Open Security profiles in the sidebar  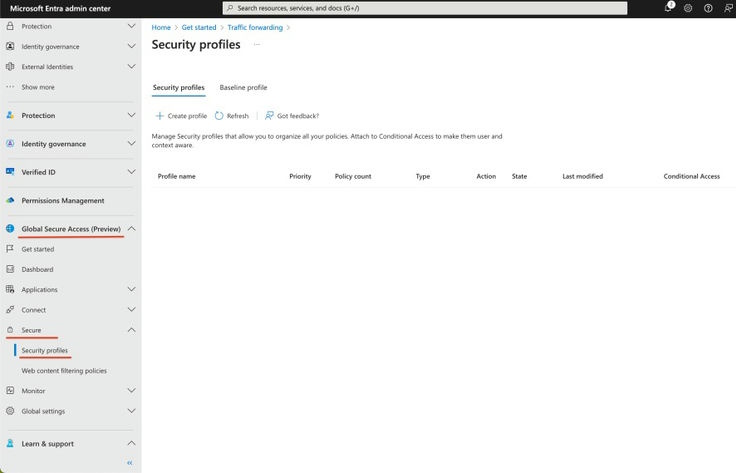click(45, 350)
